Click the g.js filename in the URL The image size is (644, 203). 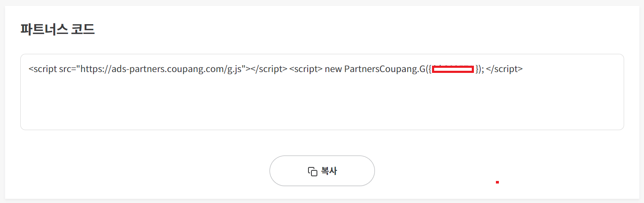(x=236, y=69)
